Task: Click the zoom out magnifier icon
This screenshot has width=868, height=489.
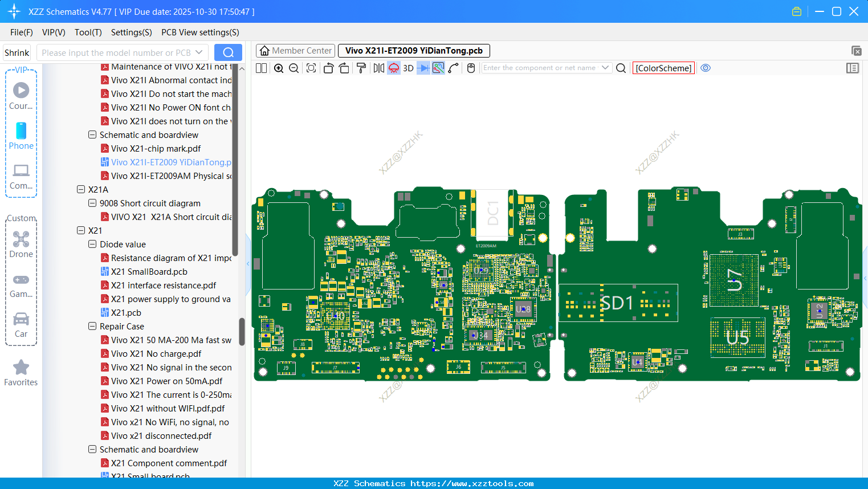Action: 294,68
